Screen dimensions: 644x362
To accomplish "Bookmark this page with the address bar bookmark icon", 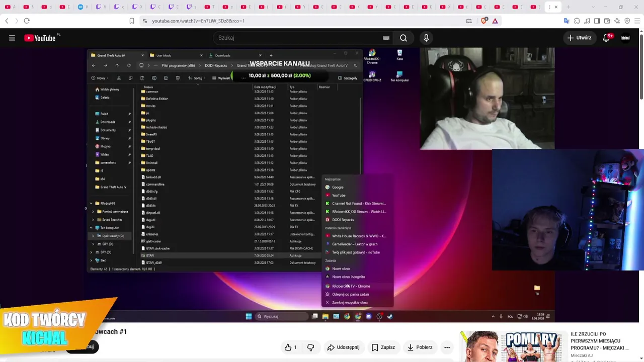I will pos(132,21).
